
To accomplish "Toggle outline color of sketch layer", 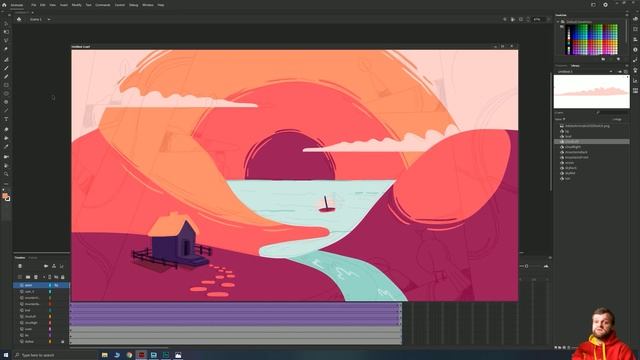I will click(50, 341).
